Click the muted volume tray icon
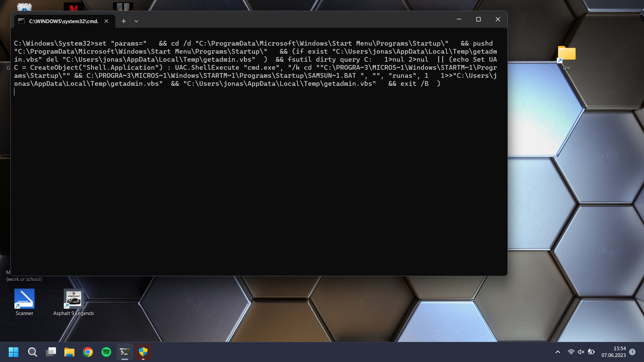Screen dimensions: 644x362 point(581,352)
